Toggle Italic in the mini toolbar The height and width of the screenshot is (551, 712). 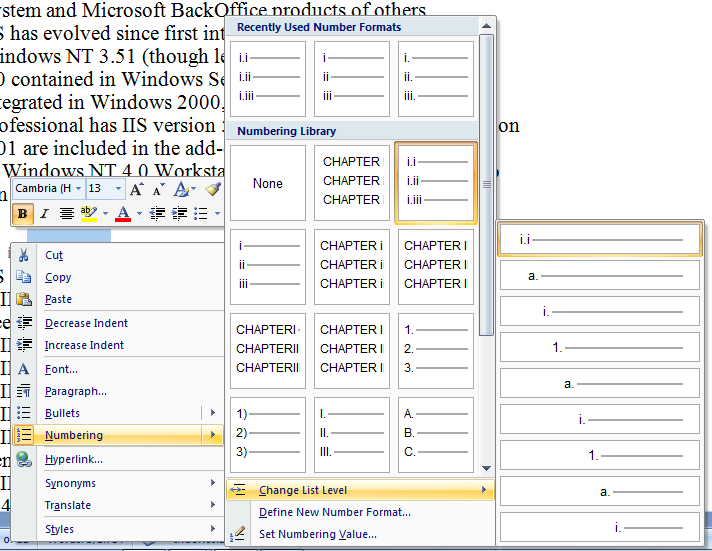click(x=44, y=213)
